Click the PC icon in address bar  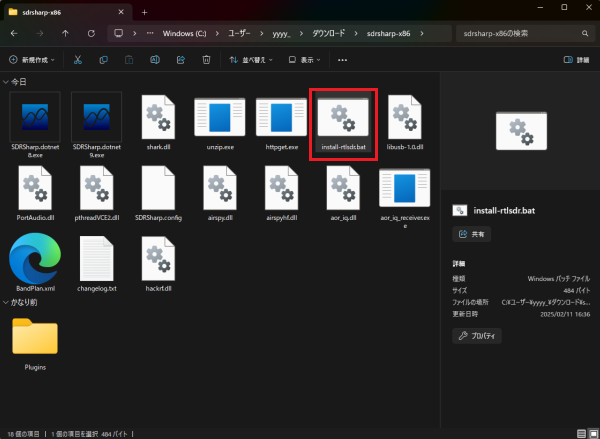(x=119, y=33)
